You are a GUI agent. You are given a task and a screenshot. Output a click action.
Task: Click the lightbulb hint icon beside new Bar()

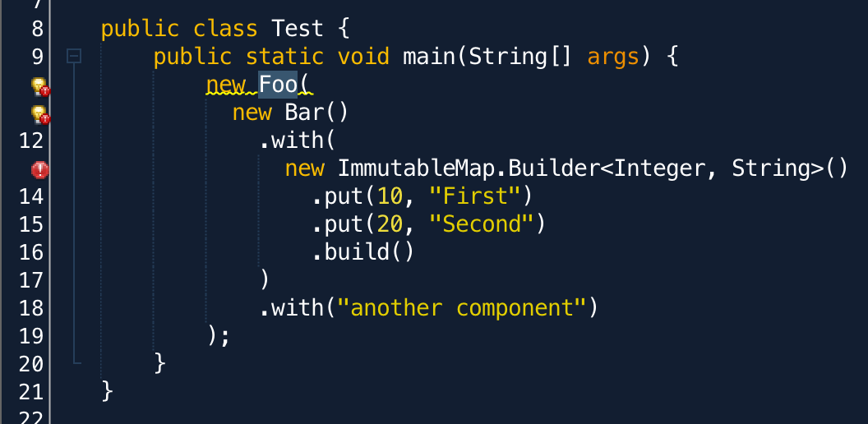[40, 114]
